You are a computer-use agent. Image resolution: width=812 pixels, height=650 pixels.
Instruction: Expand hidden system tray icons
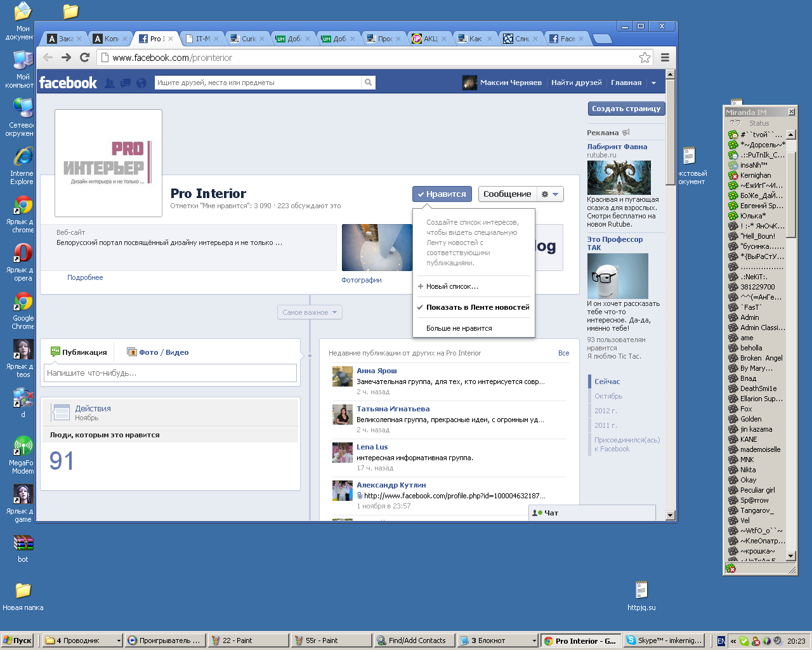click(733, 641)
